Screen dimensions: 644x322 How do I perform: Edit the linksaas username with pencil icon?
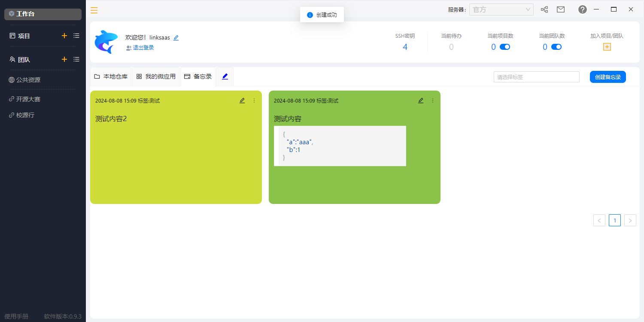[176, 38]
